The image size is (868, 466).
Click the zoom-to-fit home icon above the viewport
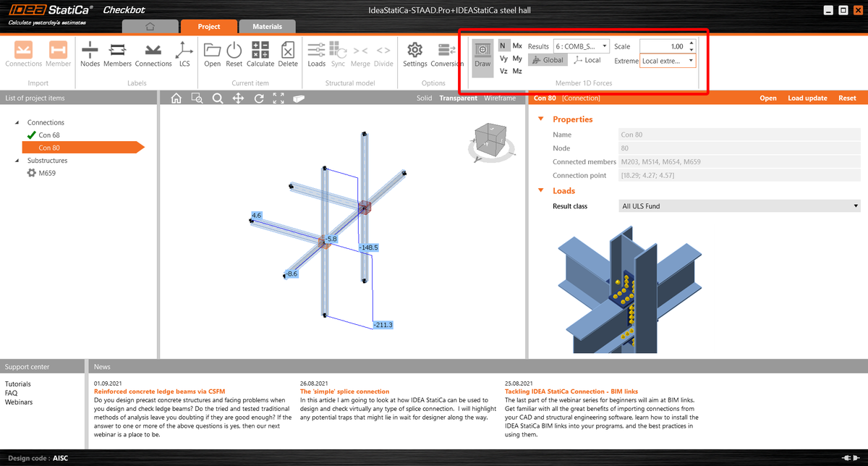coord(176,97)
